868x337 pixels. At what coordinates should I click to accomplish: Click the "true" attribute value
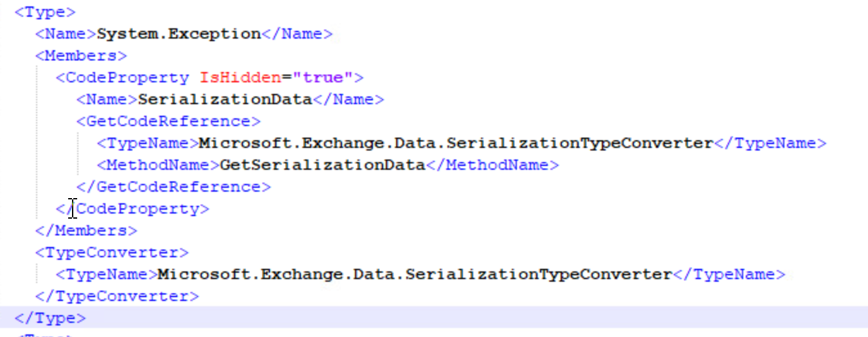(x=323, y=78)
